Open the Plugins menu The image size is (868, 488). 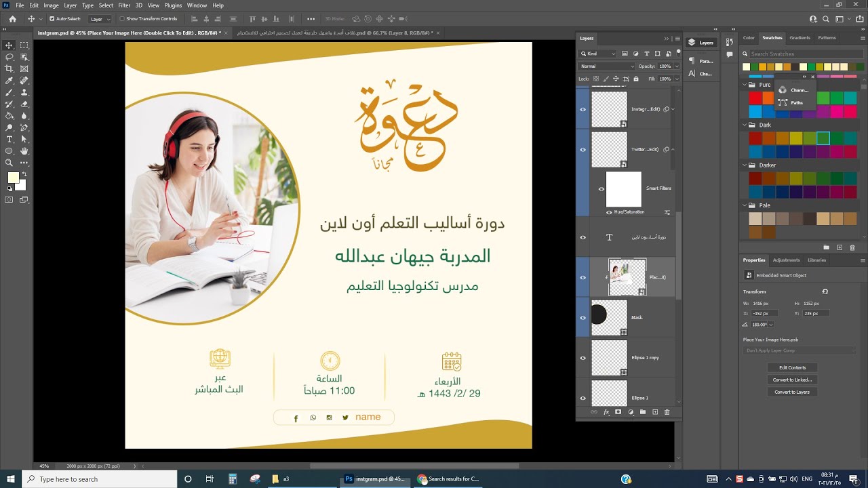(173, 5)
